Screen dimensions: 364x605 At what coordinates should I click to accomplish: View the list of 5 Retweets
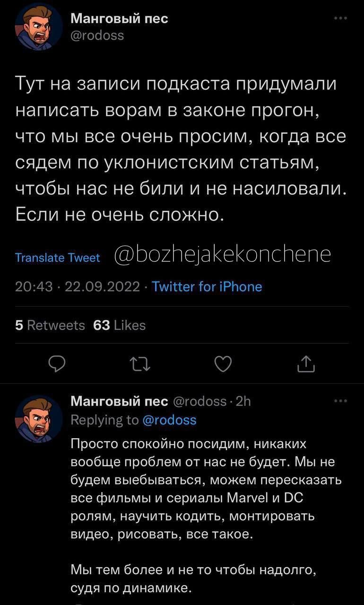(50, 325)
